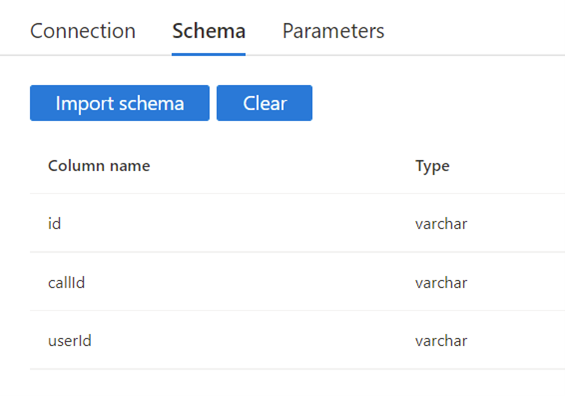565x396 pixels.
Task: Open the Parameters tab
Action: [333, 31]
